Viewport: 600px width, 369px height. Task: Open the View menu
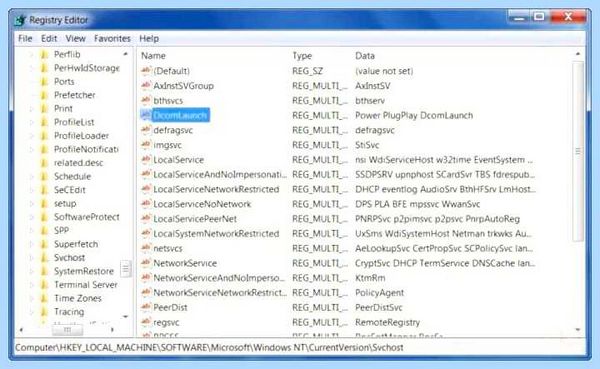(x=75, y=39)
